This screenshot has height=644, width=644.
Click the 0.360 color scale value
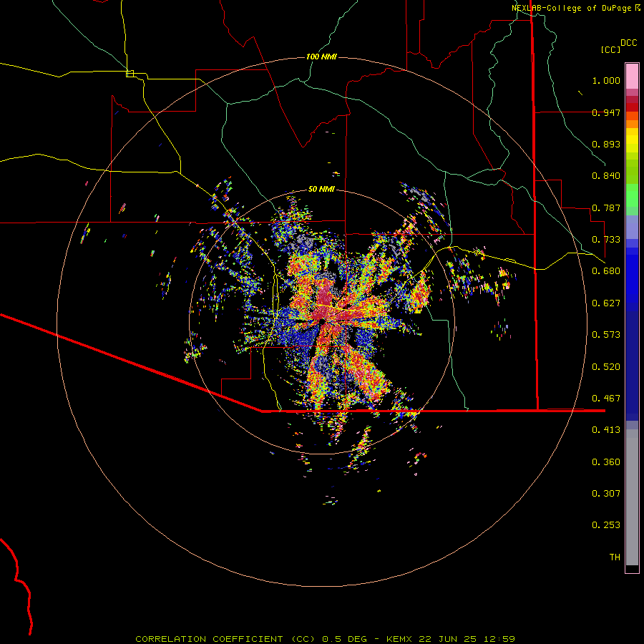606,462
